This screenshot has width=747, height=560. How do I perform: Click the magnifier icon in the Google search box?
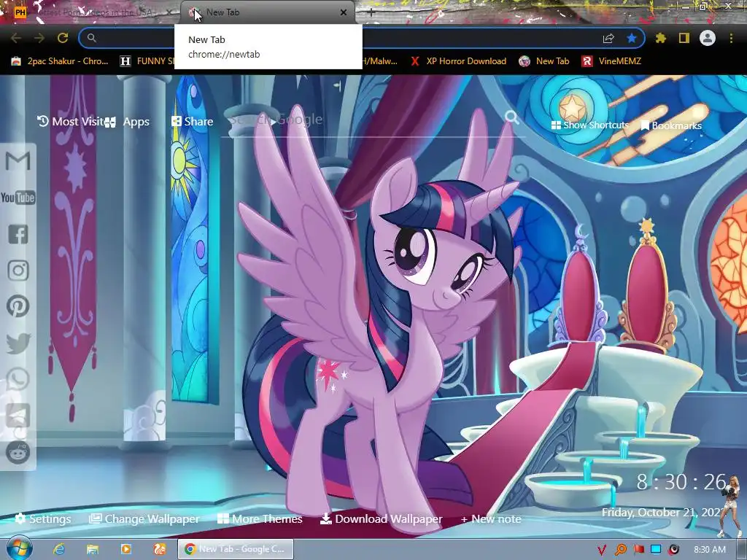(512, 117)
